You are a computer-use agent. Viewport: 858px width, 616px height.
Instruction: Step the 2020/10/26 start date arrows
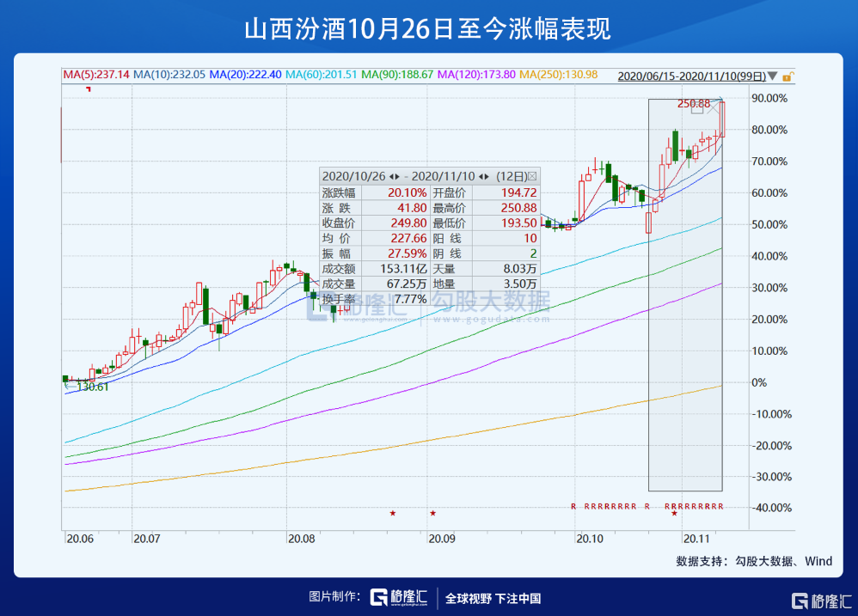tap(395, 175)
